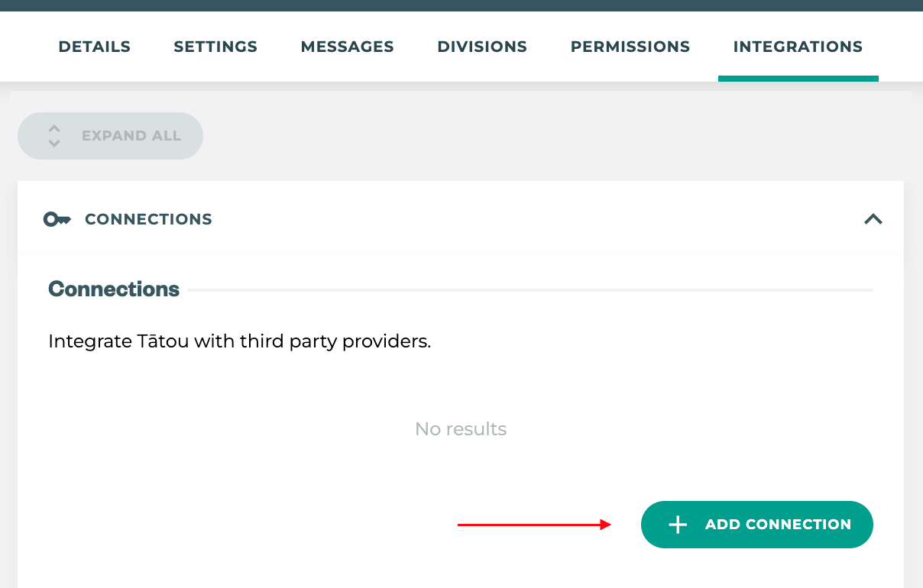The image size is (923, 588).
Task: Click the EXPAND ALL button
Action: 110,136
